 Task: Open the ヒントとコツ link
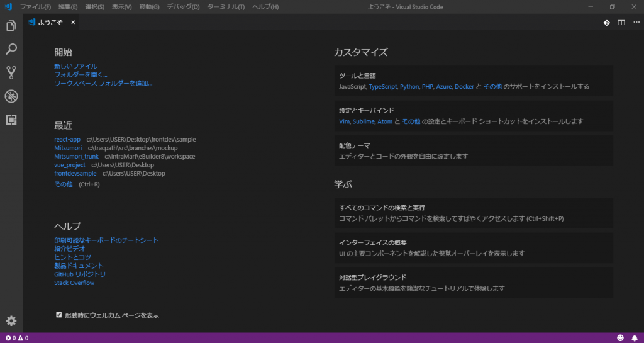point(73,257)
